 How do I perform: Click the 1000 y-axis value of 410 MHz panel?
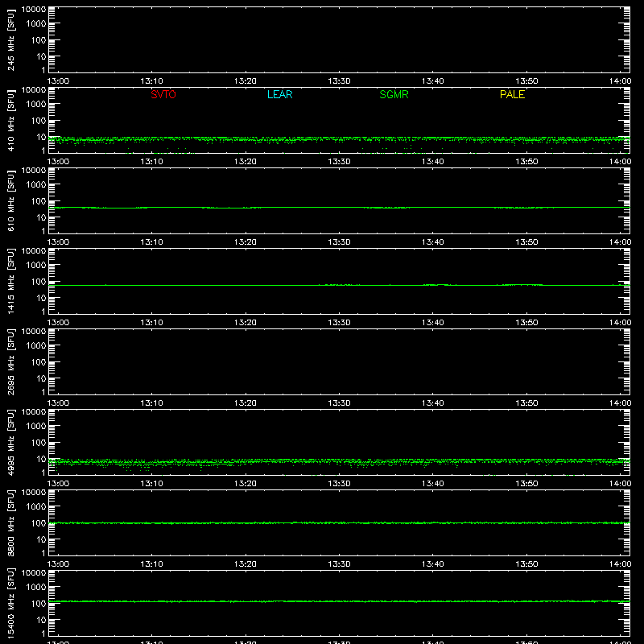[x=36, y=105]
